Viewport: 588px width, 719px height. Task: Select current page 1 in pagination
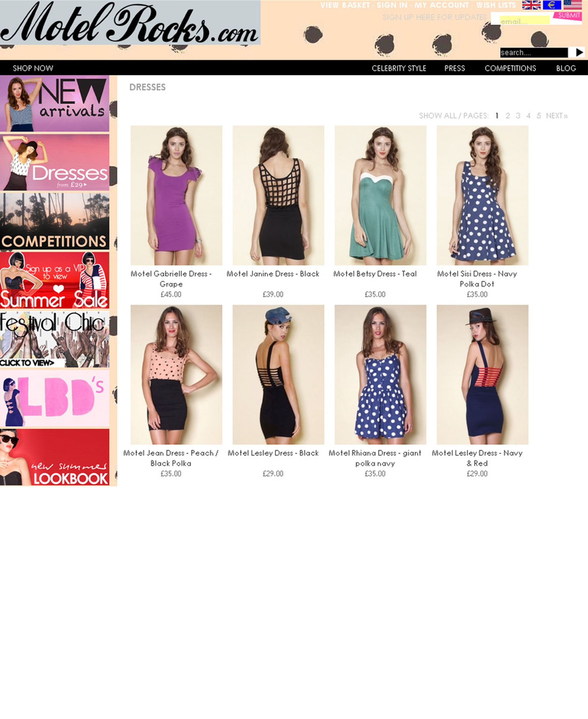click(497, 116)
